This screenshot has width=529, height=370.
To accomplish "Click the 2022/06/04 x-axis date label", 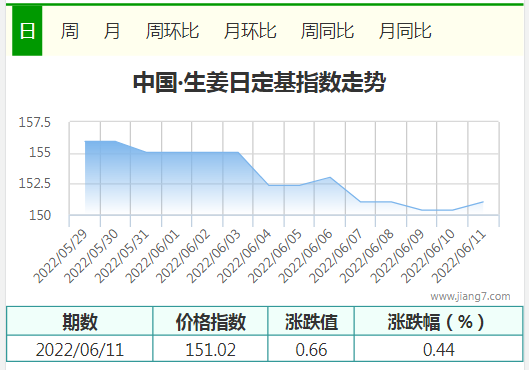I will (244, 256).
